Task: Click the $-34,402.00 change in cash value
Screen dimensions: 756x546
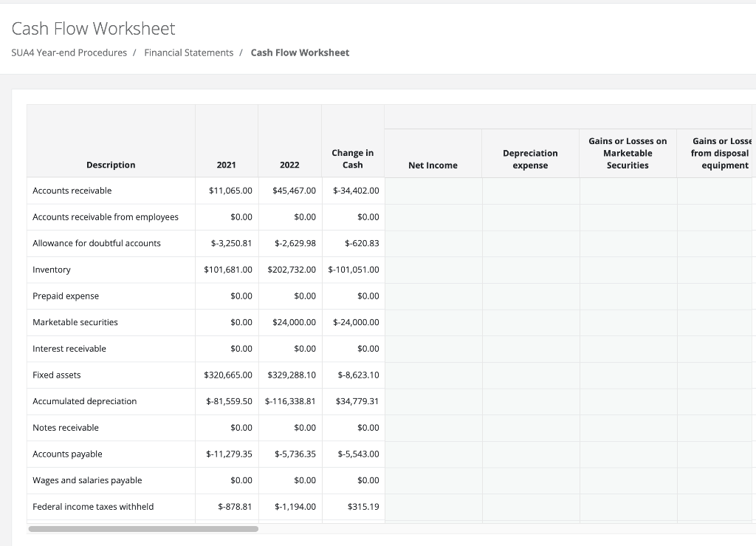Action: (x=356, y=191)
